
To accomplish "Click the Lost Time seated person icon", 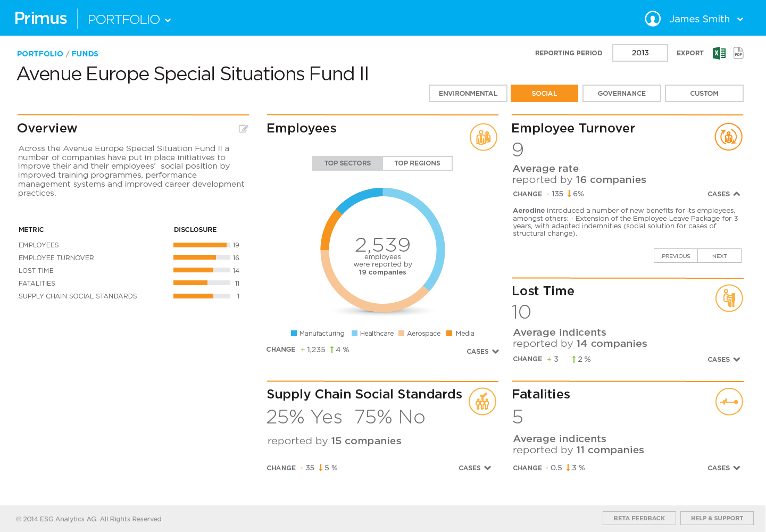I will 729,298.
